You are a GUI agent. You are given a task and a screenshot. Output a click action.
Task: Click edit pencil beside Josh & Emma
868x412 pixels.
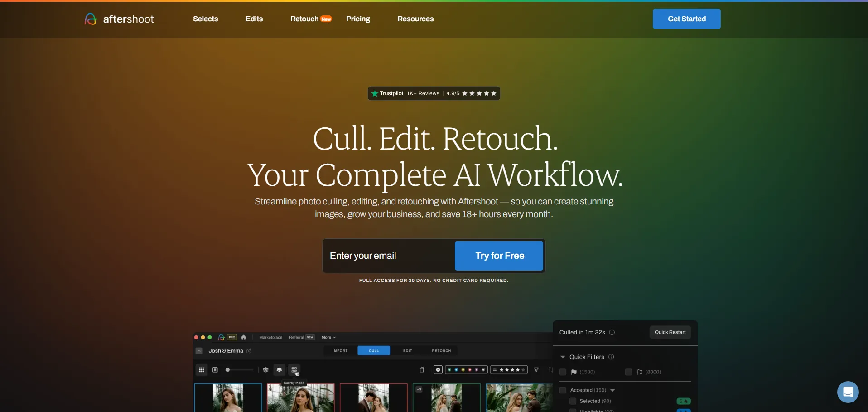pyautogui.click(x=249, y=351)
